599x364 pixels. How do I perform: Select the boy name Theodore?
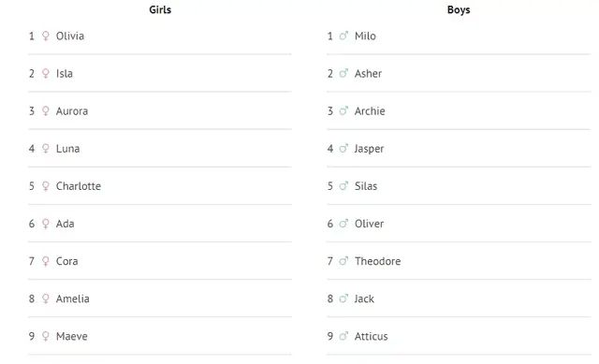point(377,261)
